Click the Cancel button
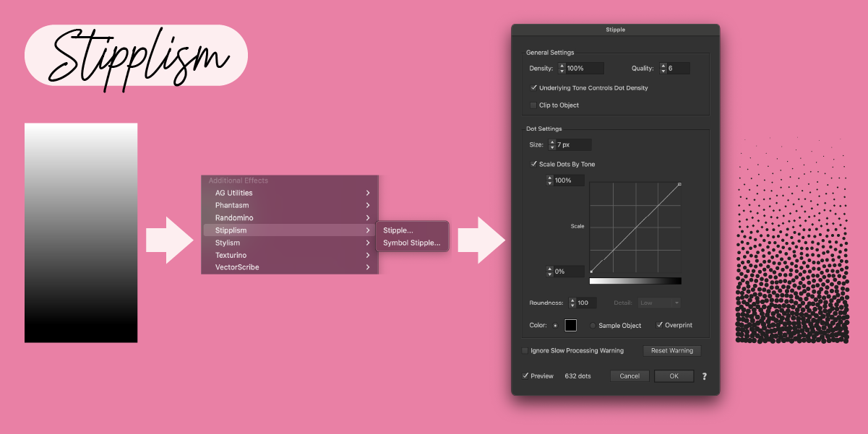The height and width of the screenshot is (434, 868). [629, 376]
